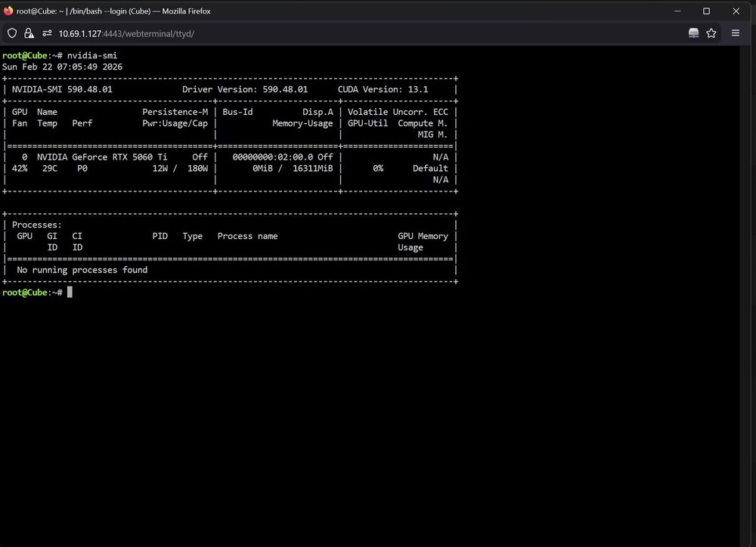756x547 pixels.
Task: Open the Firefox hamburger menu
Action: pos(736,33)
